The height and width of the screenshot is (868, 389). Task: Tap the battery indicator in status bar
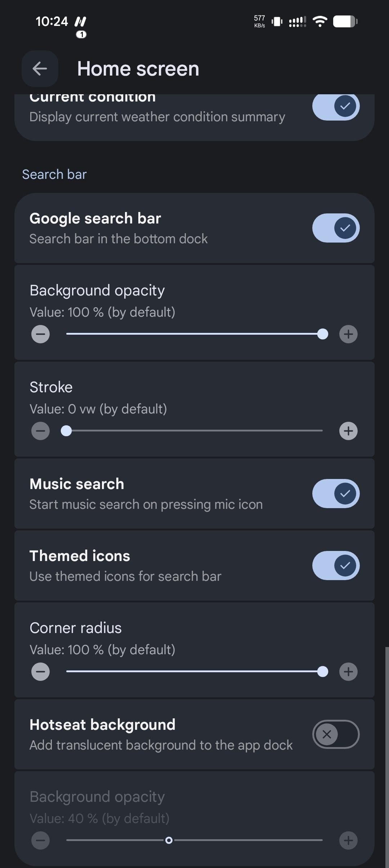pos(345,22)
